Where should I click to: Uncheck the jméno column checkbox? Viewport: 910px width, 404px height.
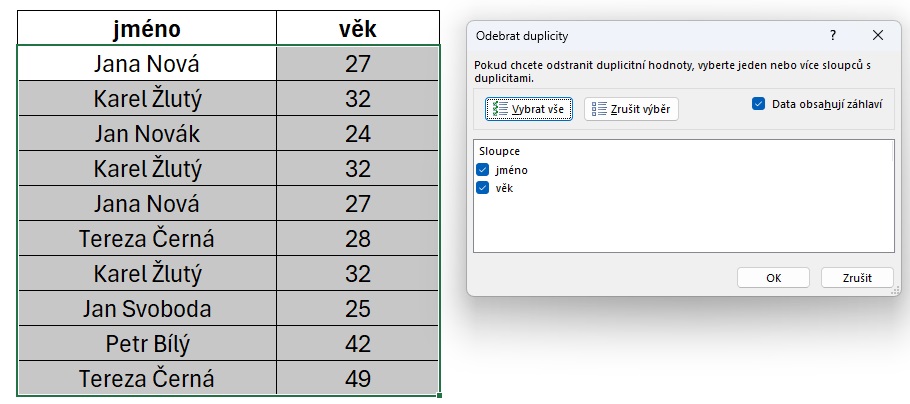(x=483, y=170)
